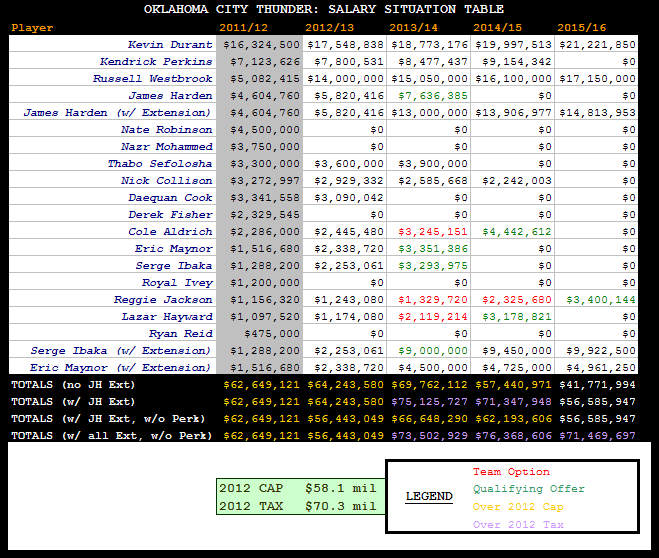
Task: Click the Qualifying Offer legend entry
Action: [x=529, y=489]
